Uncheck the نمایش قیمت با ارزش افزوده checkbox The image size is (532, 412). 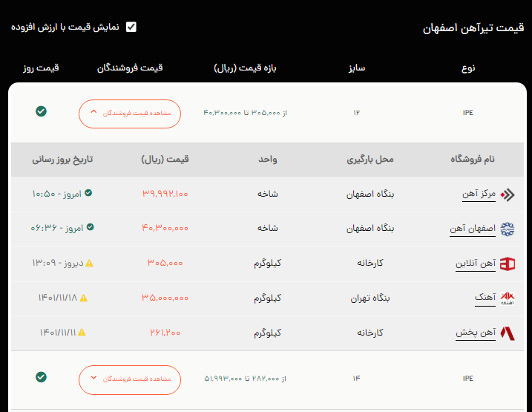(x=131, y=27)
